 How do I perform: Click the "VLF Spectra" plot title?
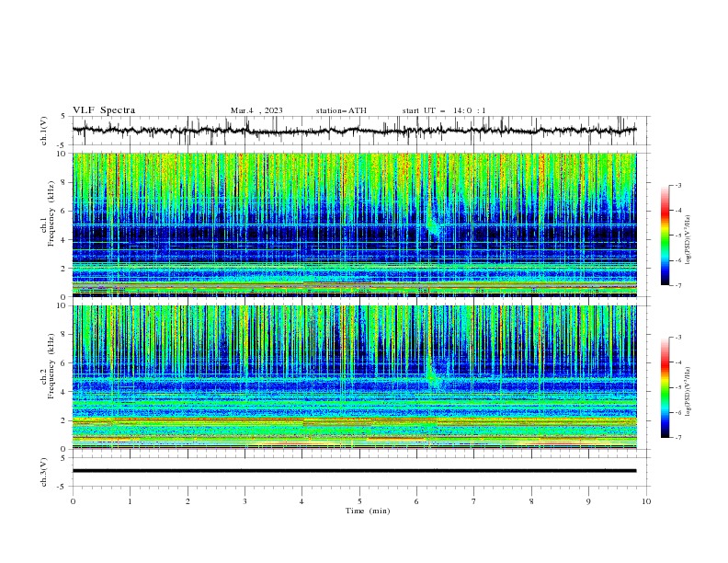click(x=104, y=110)
